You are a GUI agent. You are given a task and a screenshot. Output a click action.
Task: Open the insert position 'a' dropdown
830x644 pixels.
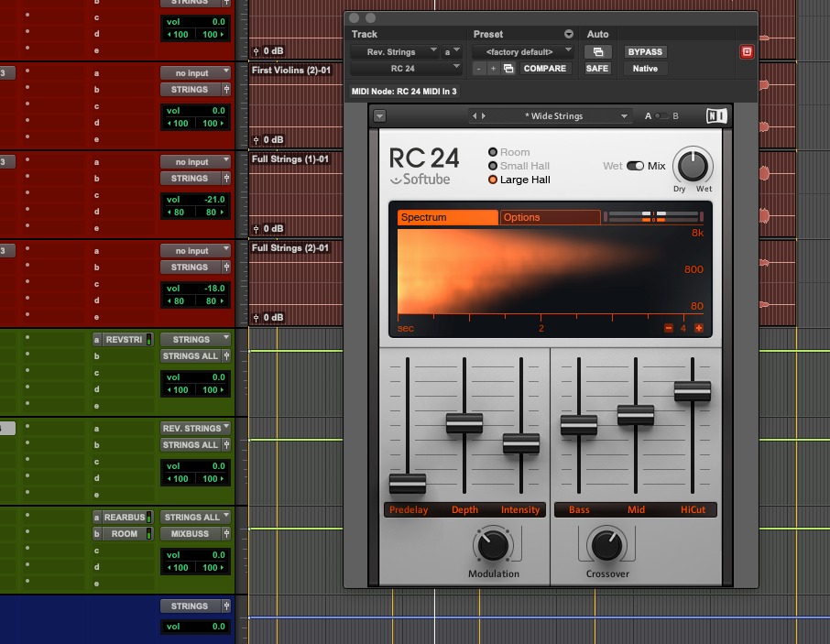coord(452,52)
